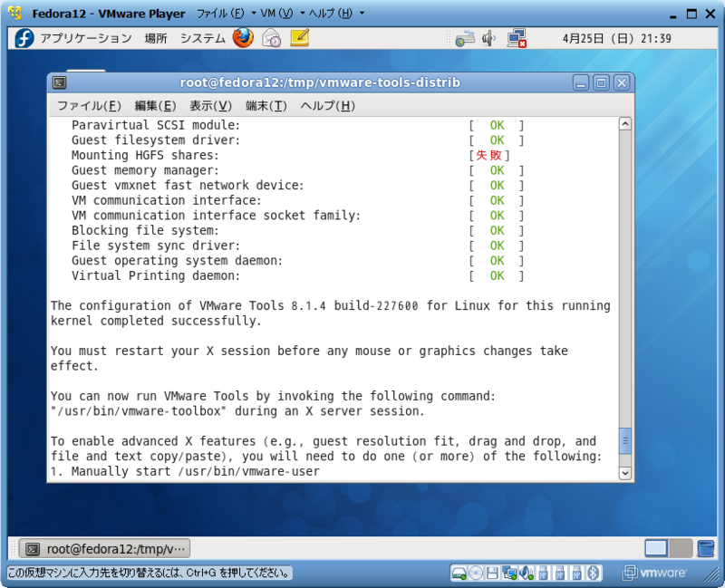725x588 pixels.
Task: Click the terminal scrollbar thumb
Action: [x=624, y=441]
